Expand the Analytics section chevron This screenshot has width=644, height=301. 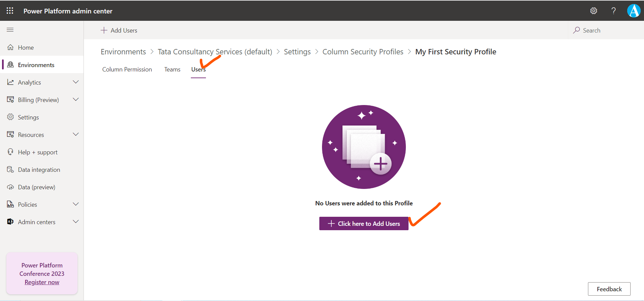click(x=76, y=82)
